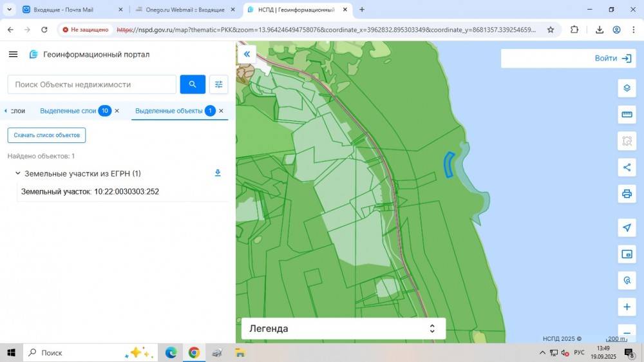Viewport: 644px width, 362px height.
Task: Click the share map icon
Action: pyautogui.click(x=627, y=167)
